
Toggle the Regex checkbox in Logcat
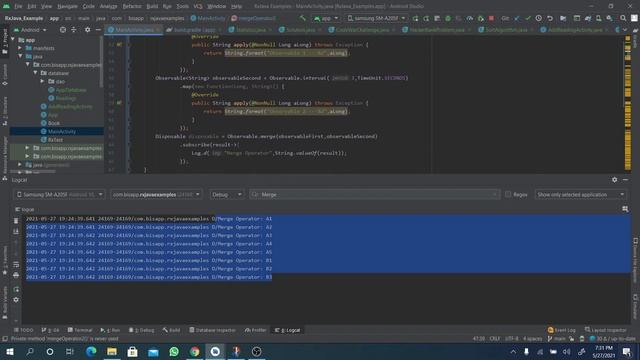(x=508, y=194)
